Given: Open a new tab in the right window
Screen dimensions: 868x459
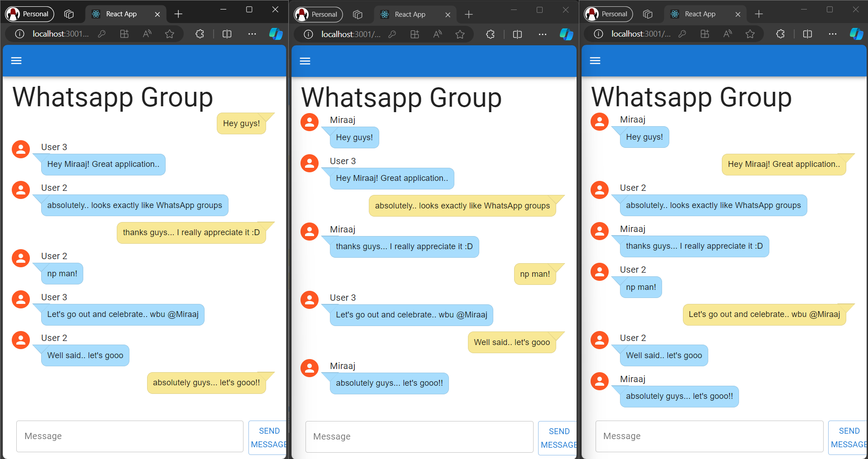Looking at the screenshot, I should pos(759,14).
